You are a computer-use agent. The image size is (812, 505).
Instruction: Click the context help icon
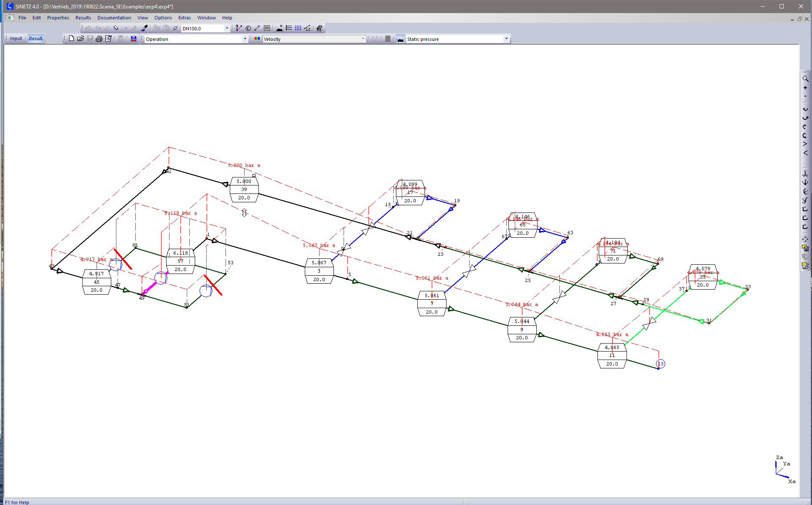pyautogui.click(x=320, y=28)
